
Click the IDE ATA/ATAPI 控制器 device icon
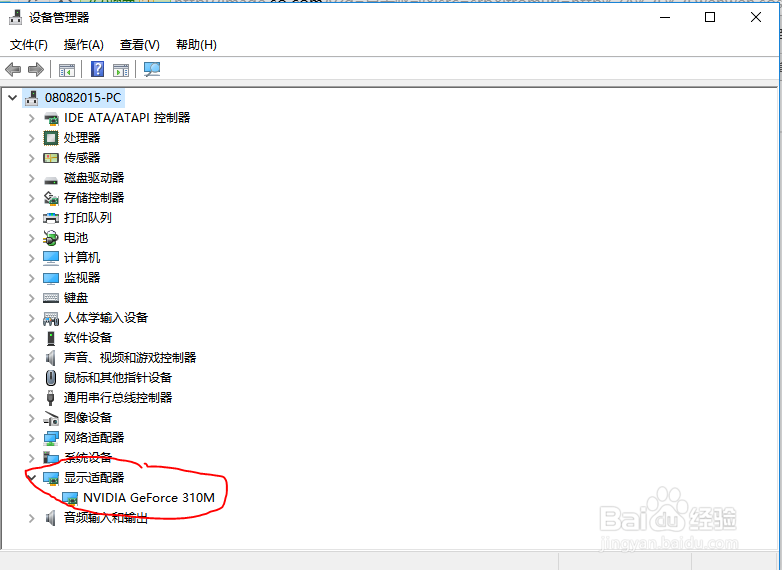pyautogui.click(x=51, y=118)
